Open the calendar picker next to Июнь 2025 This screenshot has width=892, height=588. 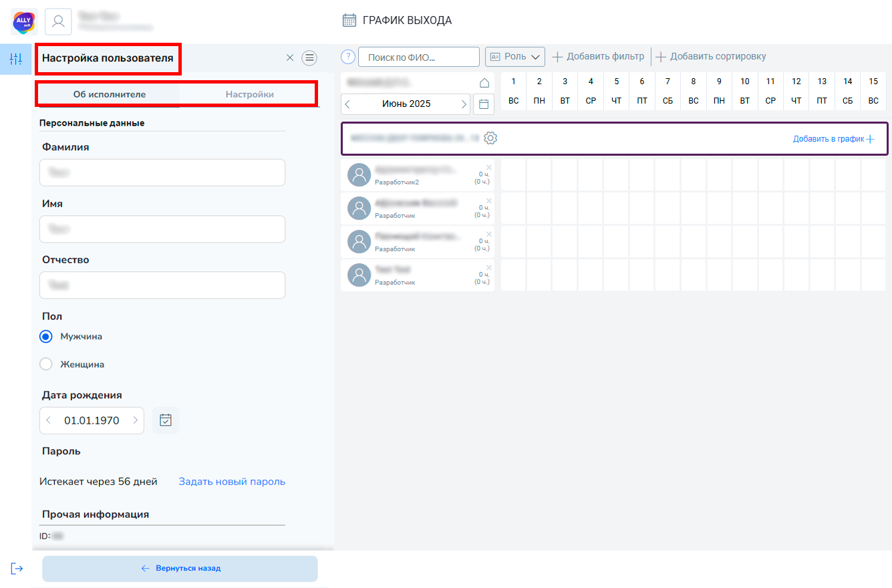coord(484,104)
